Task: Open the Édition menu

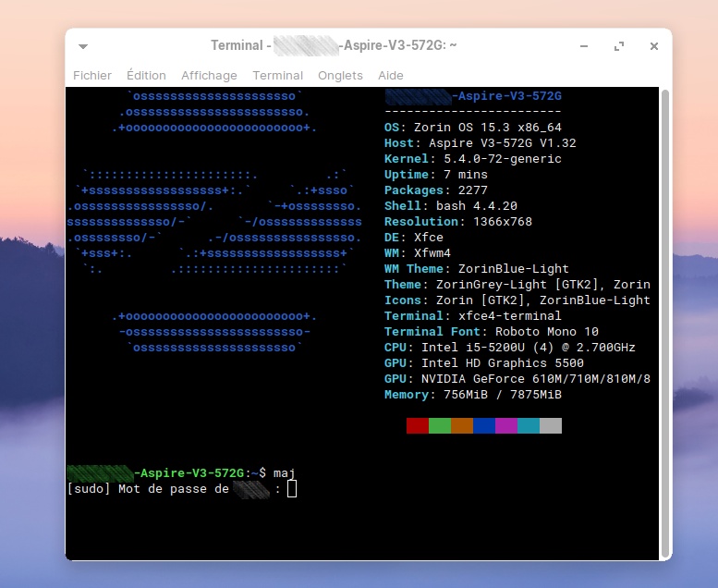Action: 146,76
